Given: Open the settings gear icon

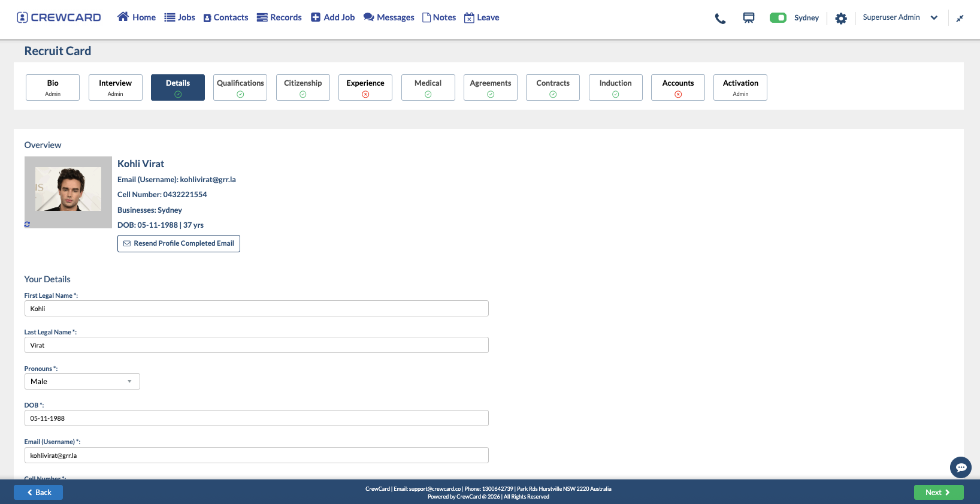Looking at the screenshot, I should pos(841,19).
